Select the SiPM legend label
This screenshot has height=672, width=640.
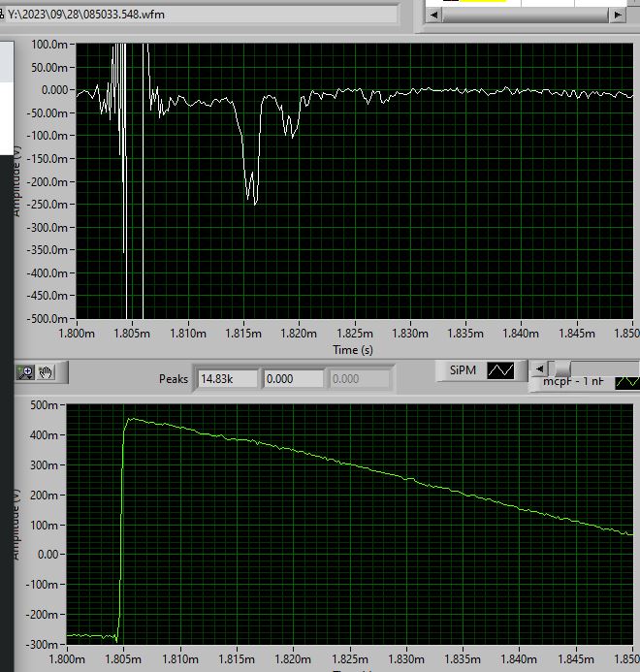[463, 370]
